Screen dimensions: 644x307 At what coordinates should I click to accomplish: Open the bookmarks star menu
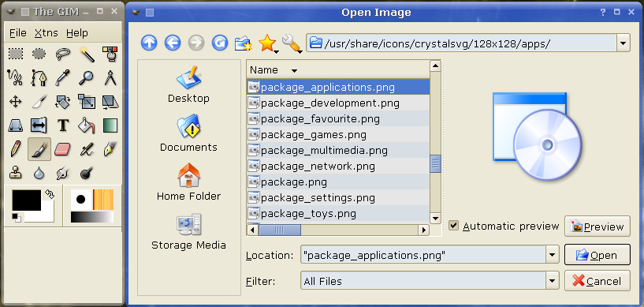(x=268, y=43)
